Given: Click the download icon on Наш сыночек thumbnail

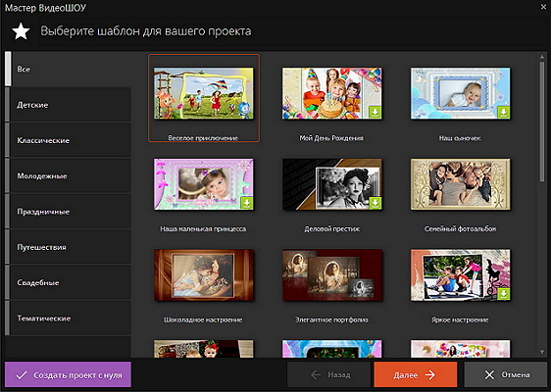Looking at the screenshot, I should pyautogui.click(x=504, y=112).
